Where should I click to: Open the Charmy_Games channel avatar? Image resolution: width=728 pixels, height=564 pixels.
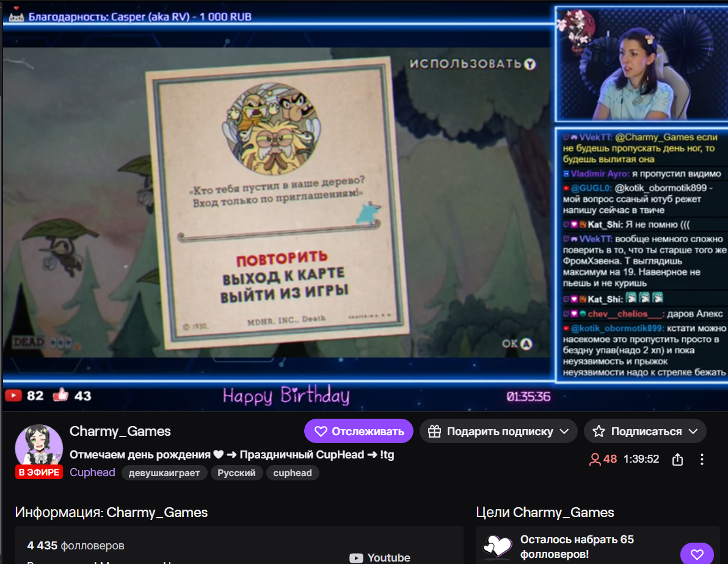point(39,446)
